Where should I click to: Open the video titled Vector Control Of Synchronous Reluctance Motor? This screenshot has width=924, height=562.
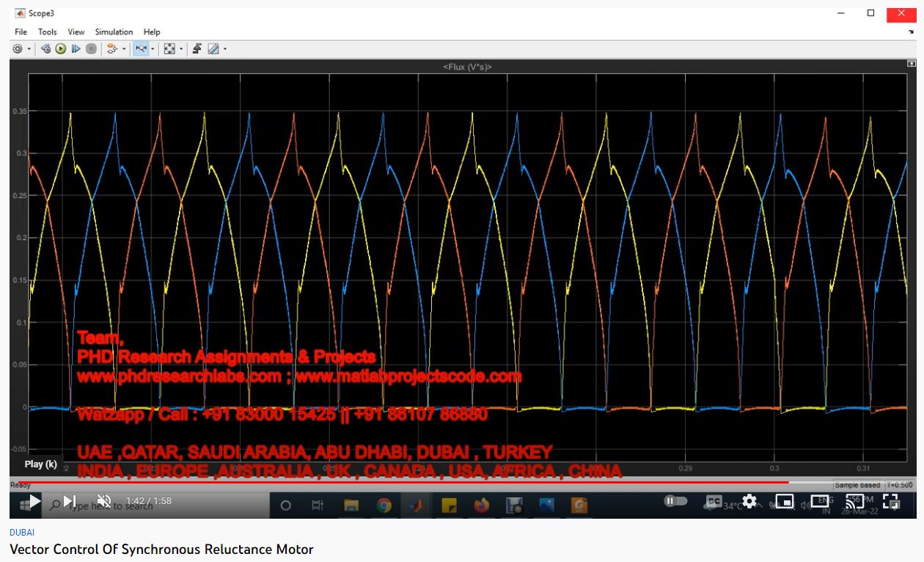(x=161, y=549)
